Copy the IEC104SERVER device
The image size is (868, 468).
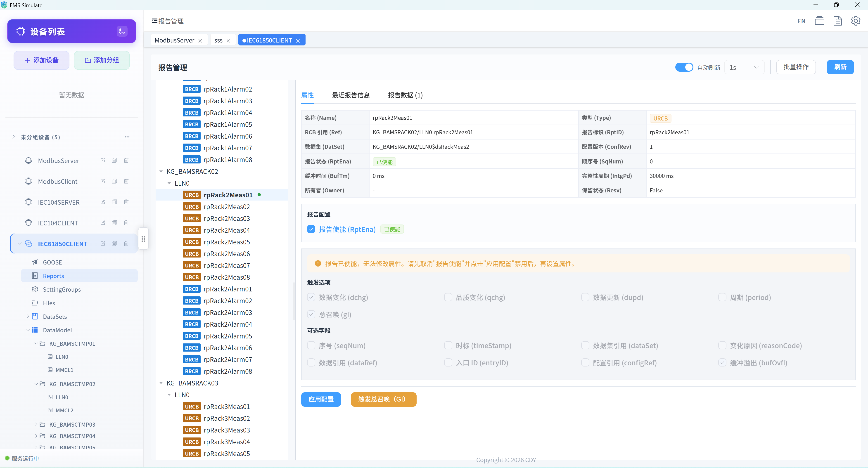(115, 202)
